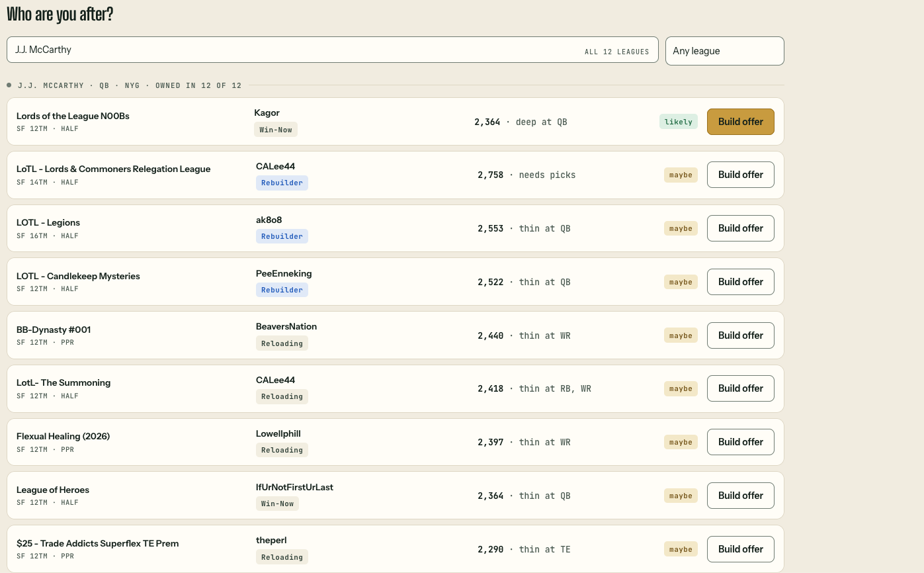Click owner name IfUrNotFirstUrLast
Image resolution: width=924 pixels, height=573 pixels.
pos(294,487)
